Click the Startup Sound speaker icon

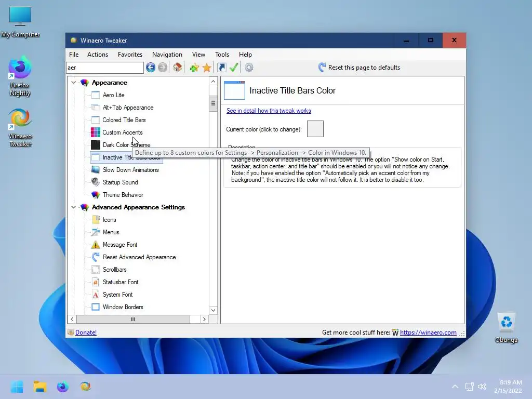96,182
